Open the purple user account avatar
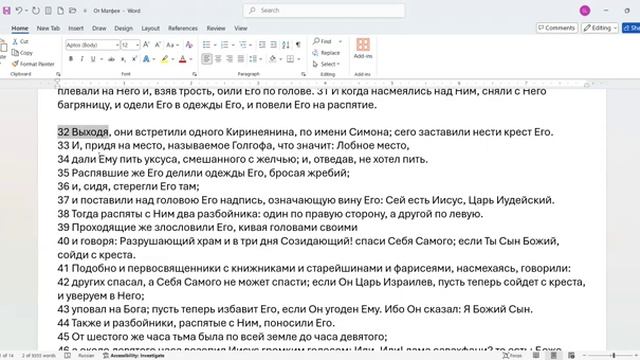 point(585,11)
